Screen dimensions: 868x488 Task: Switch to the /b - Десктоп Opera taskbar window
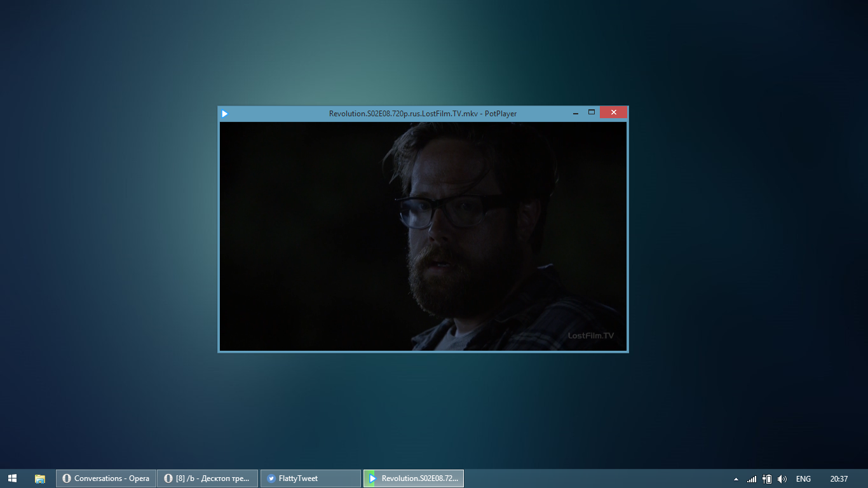click(208, 478)
